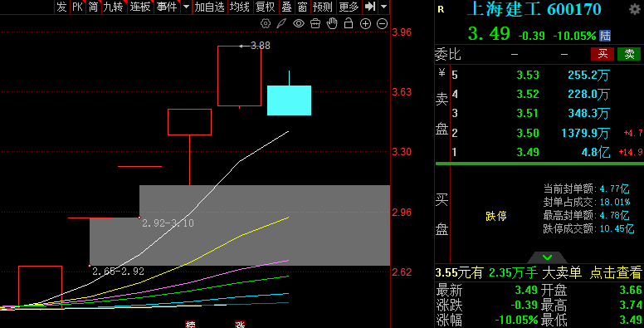Select the hand pan tool

332,24
